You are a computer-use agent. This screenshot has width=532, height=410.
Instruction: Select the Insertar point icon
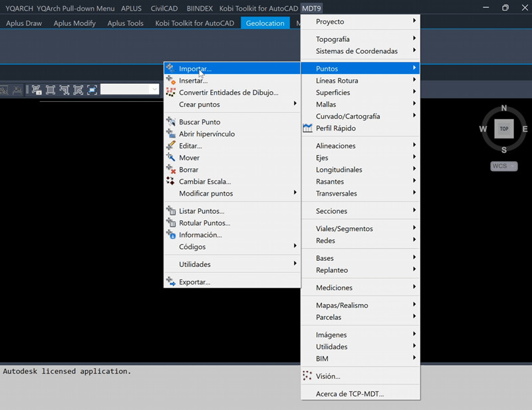point(171,81)
